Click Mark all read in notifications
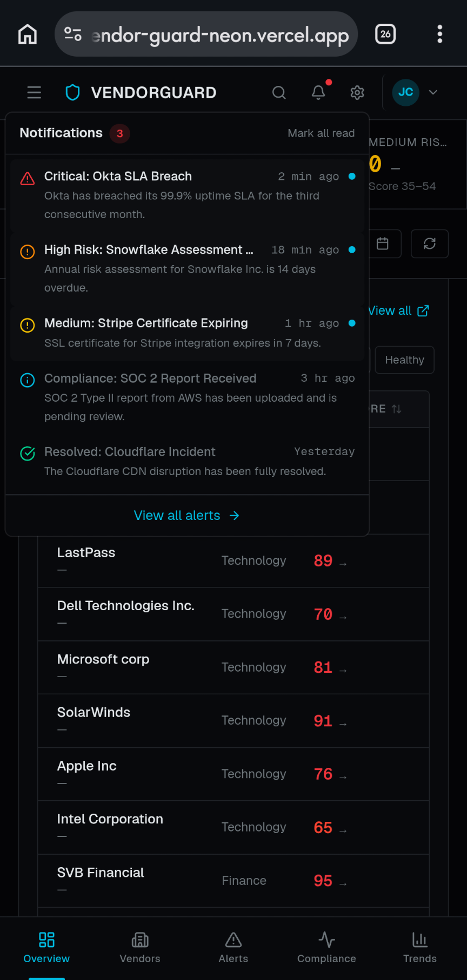 coord(321,133)
